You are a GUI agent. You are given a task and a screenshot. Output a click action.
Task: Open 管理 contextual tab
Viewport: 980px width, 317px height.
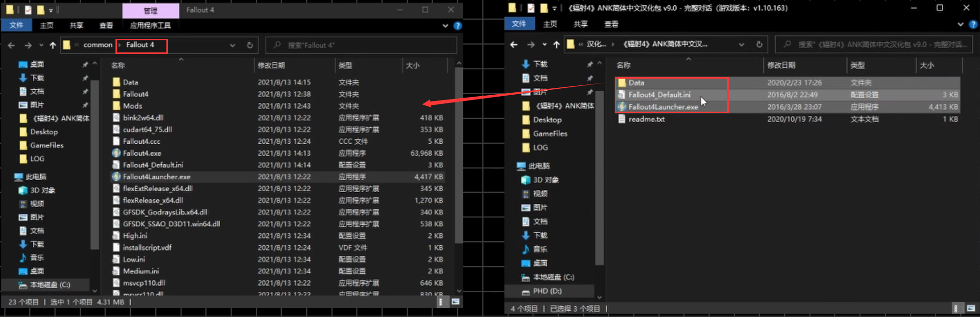click(x=151, y=10)
